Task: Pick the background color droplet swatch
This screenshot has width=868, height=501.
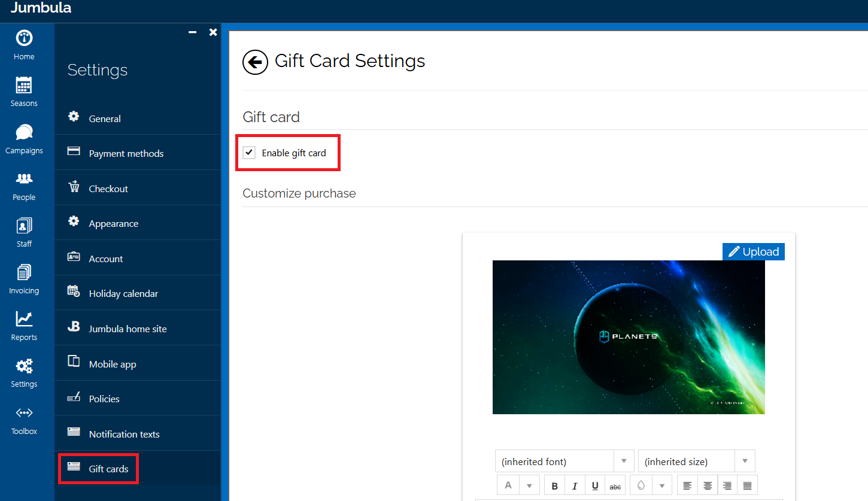Action: tap(641, 485)
